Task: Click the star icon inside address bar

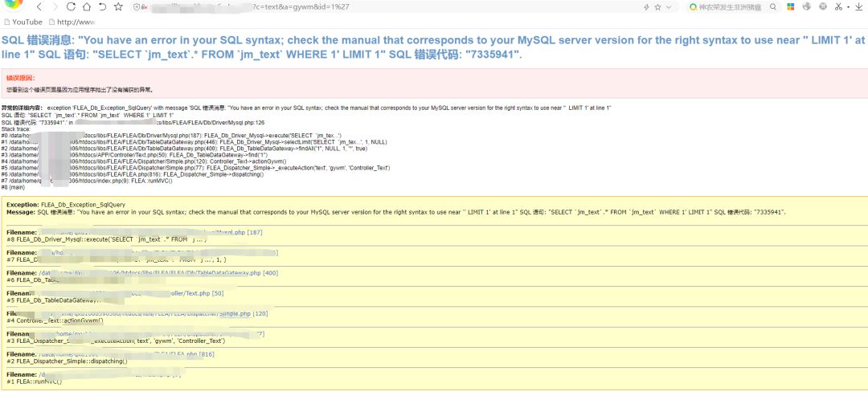Action: 657,7
